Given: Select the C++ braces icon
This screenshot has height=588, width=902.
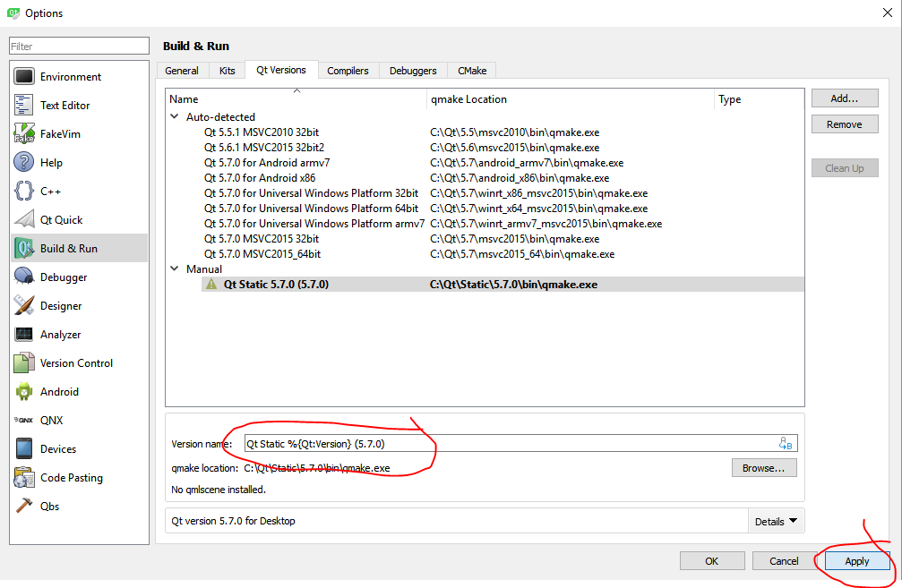Looking at the screenshot, I should coord(23,191).
